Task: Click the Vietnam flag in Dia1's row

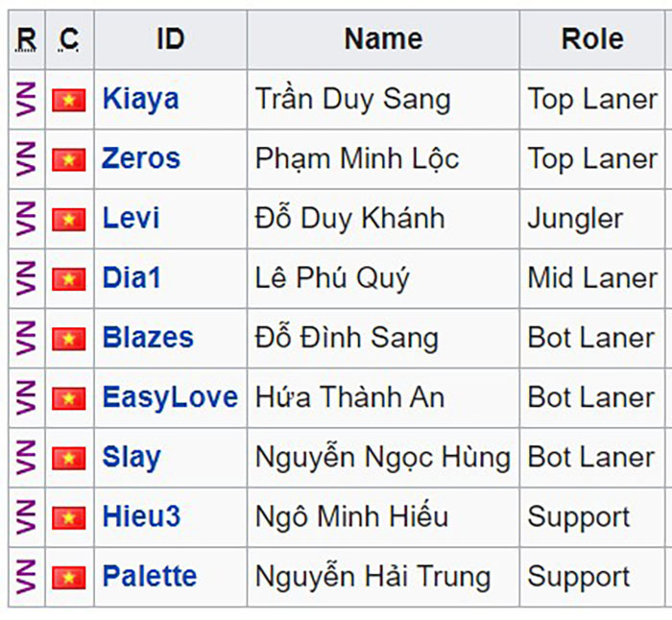Action: [x=68, y=279]
